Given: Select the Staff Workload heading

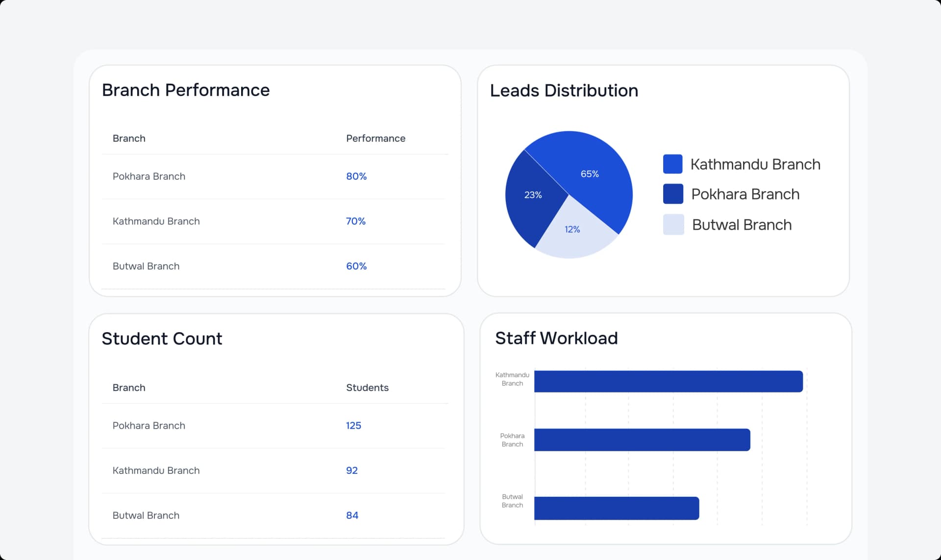Looking at the screenshot, I should click(x=556, y=338).
